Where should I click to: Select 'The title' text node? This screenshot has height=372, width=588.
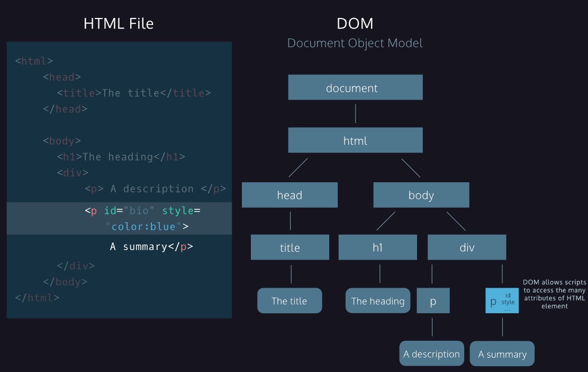(290, 300)
